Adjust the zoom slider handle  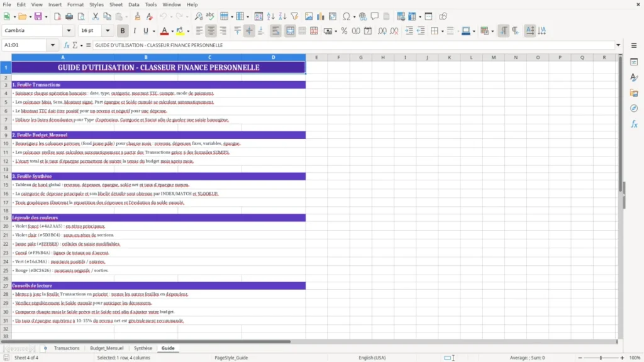pos(601,358)
